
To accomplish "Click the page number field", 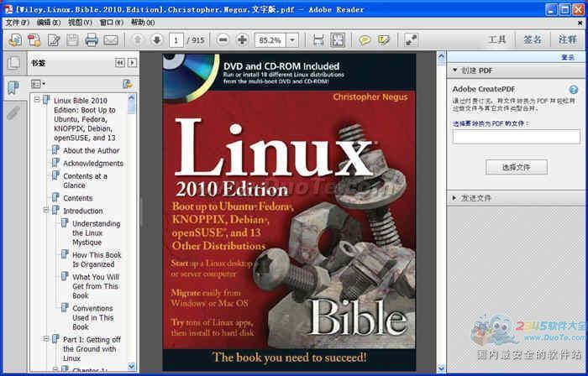I will pos(176,39).
